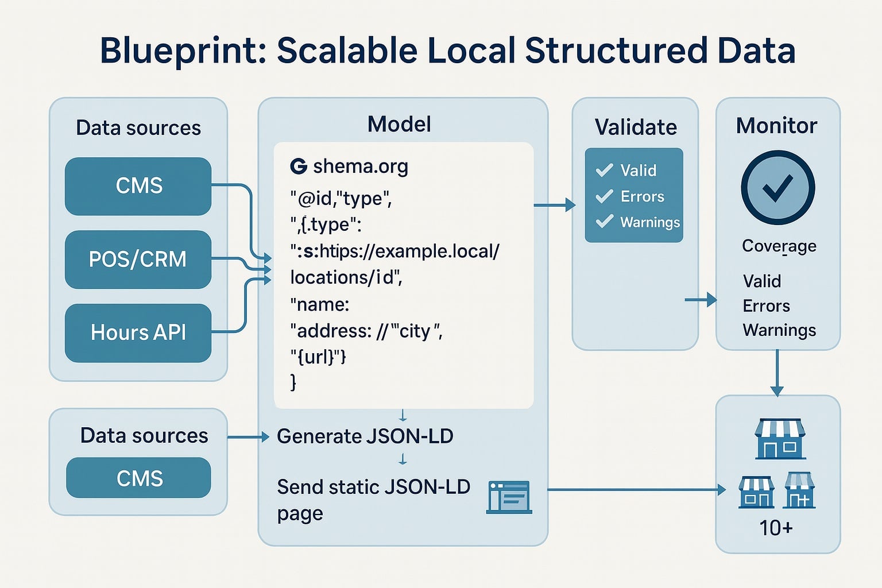Switch to the Model panel header
The height and width of the screenshot is (588, 882).
tap(400, 123)
